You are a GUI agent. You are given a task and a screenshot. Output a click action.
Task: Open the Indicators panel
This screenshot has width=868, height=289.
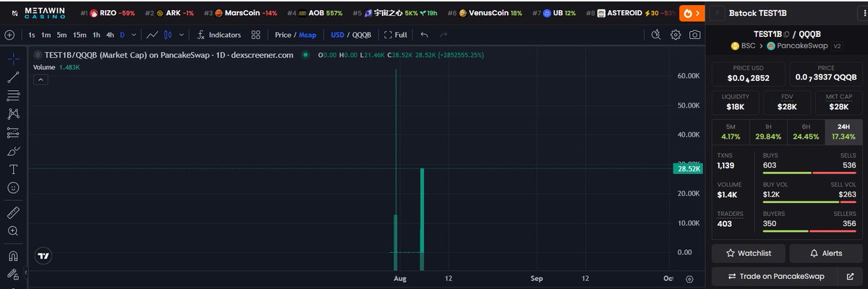pyautogui.click(x=218, y=35)
